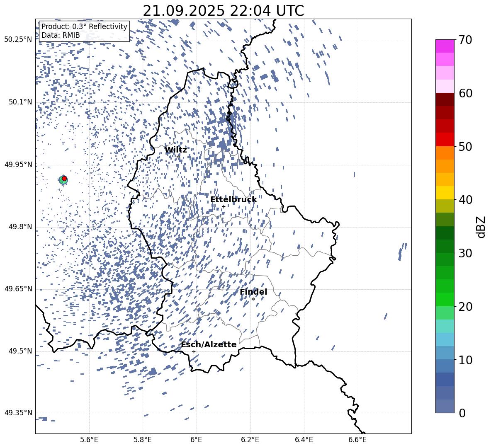Click the Ettelbruck city label
The width and height of the screenshot is (491, 448).
point(233,200)
